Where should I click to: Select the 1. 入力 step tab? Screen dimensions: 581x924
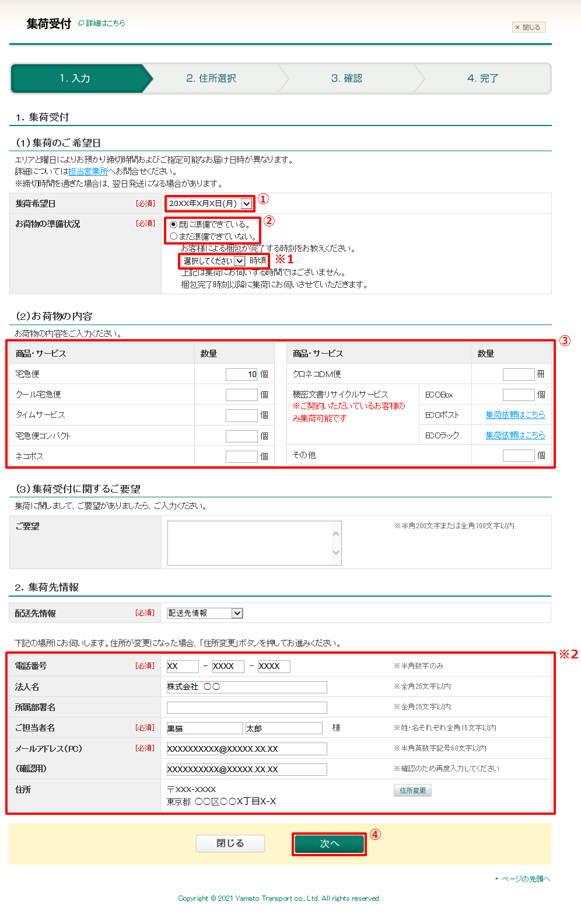(x=76, y=78)
